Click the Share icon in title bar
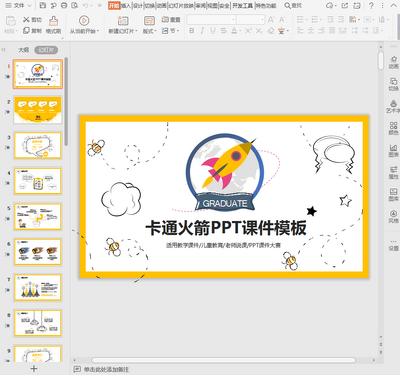 [x=345, y=6]
